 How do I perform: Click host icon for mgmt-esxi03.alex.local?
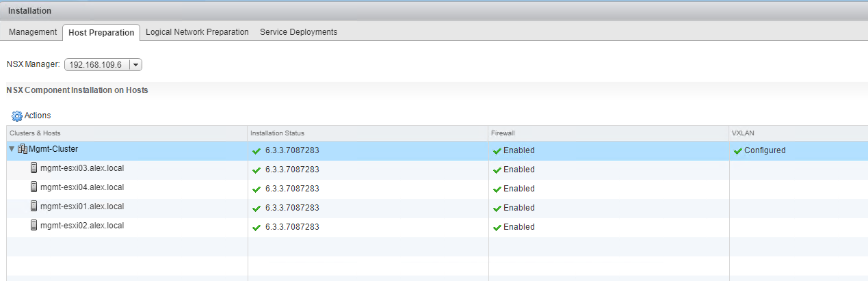tap(34, 168)
